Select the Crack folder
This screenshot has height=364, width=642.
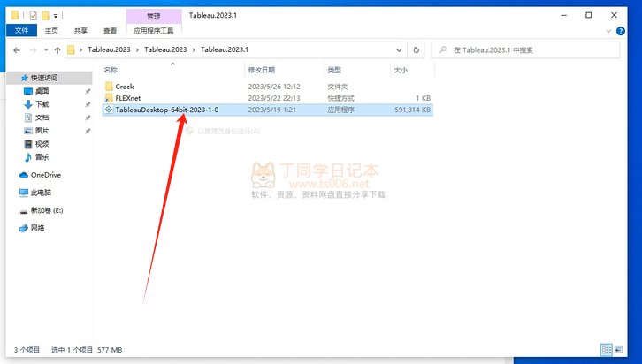pos(125,87)
